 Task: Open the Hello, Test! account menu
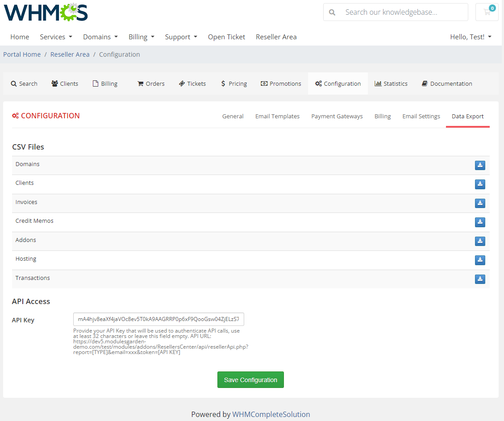coord(471,37)
